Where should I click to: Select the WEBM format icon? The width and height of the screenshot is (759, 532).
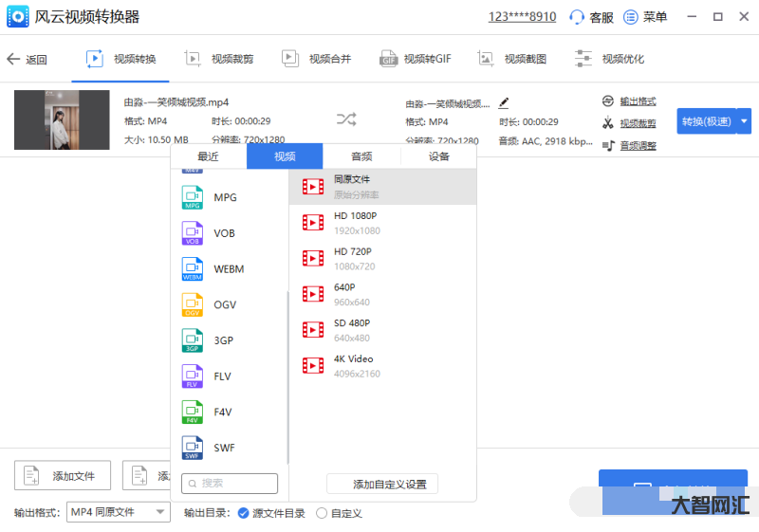click(x=194, y=269)
